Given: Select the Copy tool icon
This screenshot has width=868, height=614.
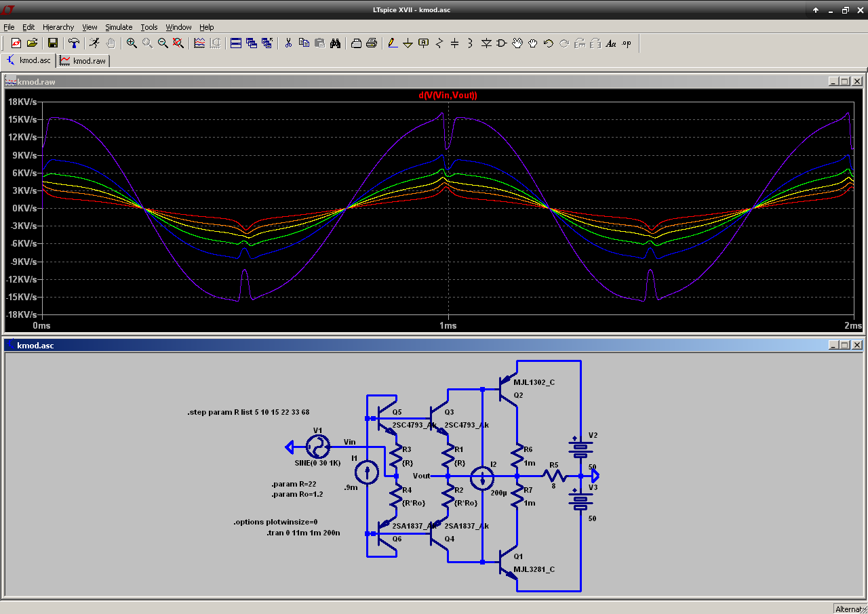Looking at the screenshot, I should coord(304,43).
